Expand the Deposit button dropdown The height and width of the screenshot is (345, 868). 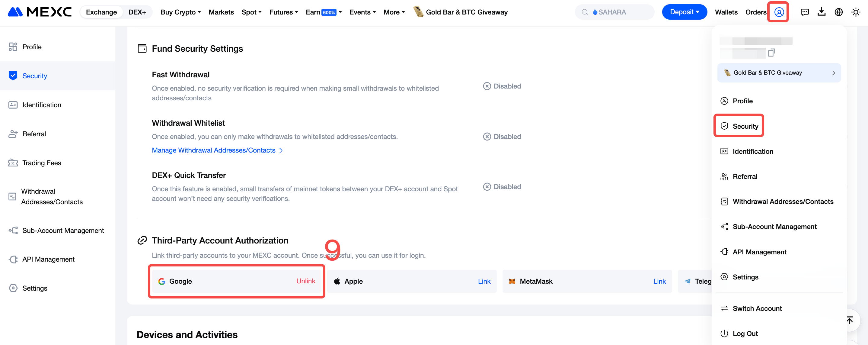685,12
